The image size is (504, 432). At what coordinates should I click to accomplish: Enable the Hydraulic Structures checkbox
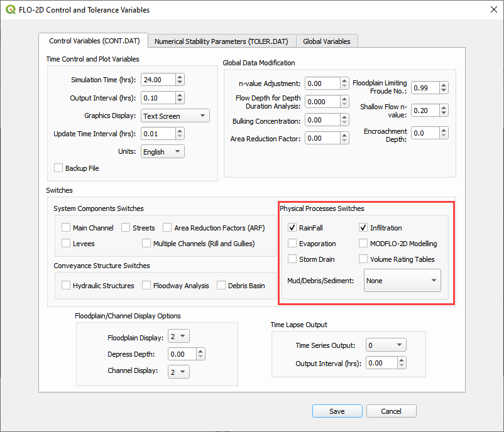click(67, 286)
